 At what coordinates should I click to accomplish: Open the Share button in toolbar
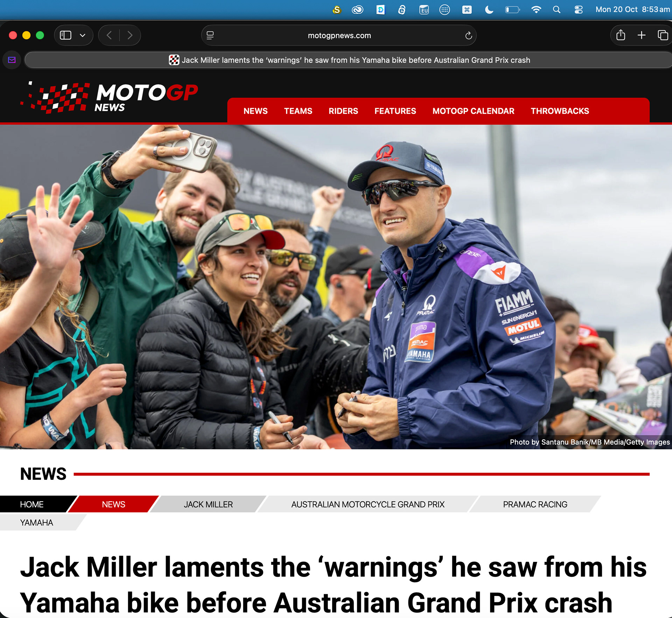(621, 35)
